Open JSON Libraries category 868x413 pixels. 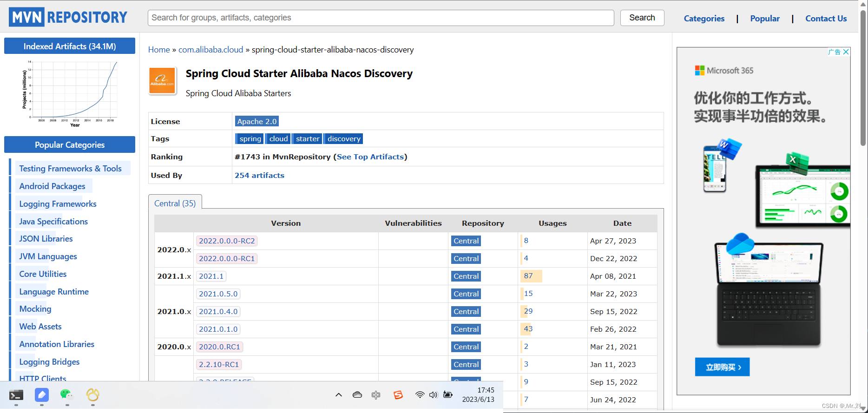pos(46,239)
